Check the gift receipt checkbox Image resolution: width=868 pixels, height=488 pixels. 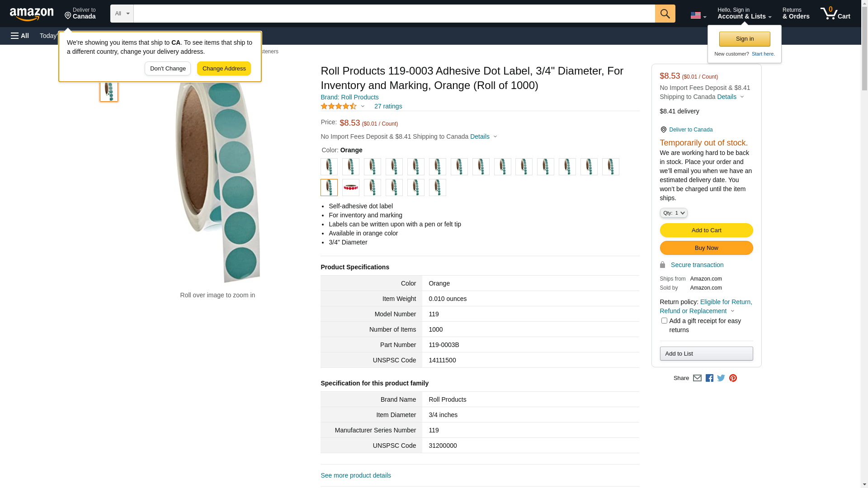click(664, 321)
